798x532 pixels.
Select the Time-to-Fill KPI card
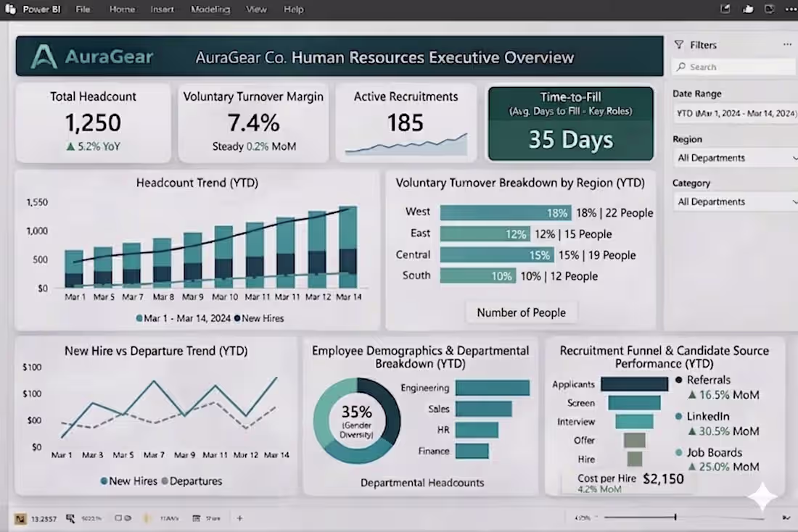point(570,123)
